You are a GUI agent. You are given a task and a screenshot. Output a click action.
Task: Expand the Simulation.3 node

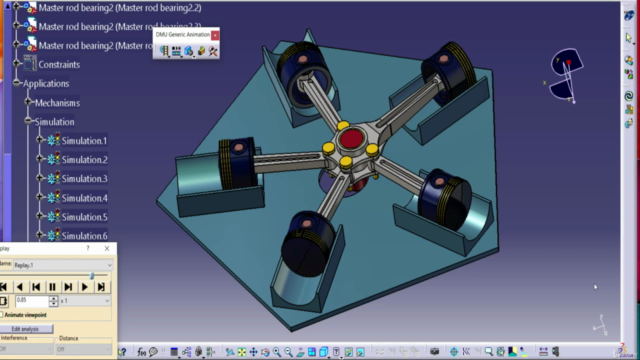point(39,178)
